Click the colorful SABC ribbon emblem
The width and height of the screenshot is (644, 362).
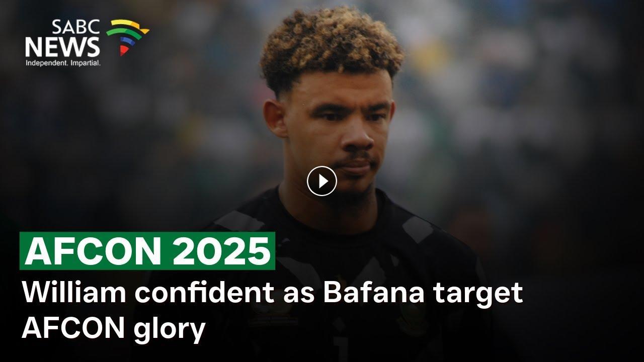pos(127,36)
